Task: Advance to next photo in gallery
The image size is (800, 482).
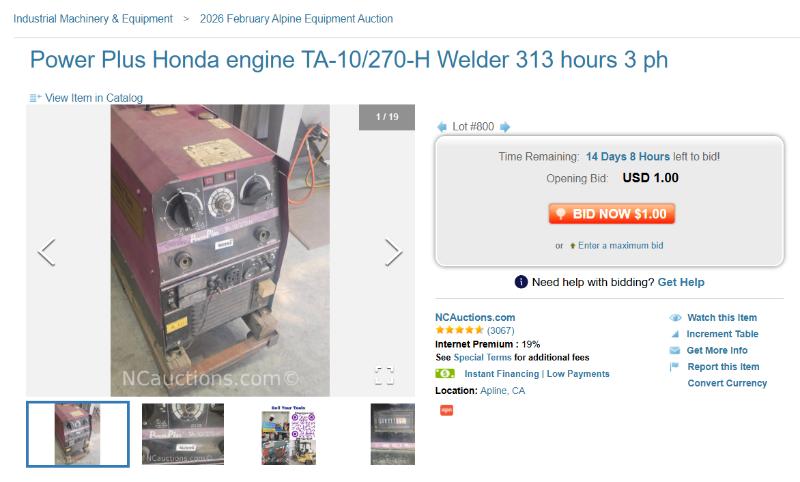Action: pos(393,252)
